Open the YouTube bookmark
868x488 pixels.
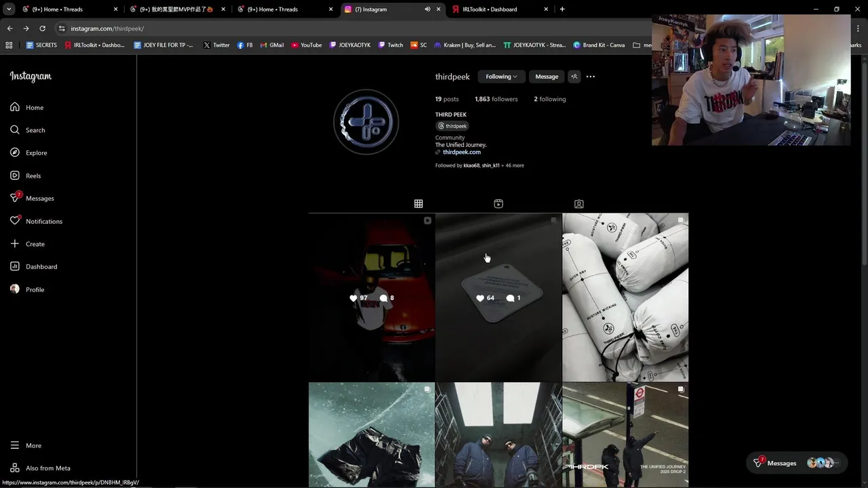point(307,45)
